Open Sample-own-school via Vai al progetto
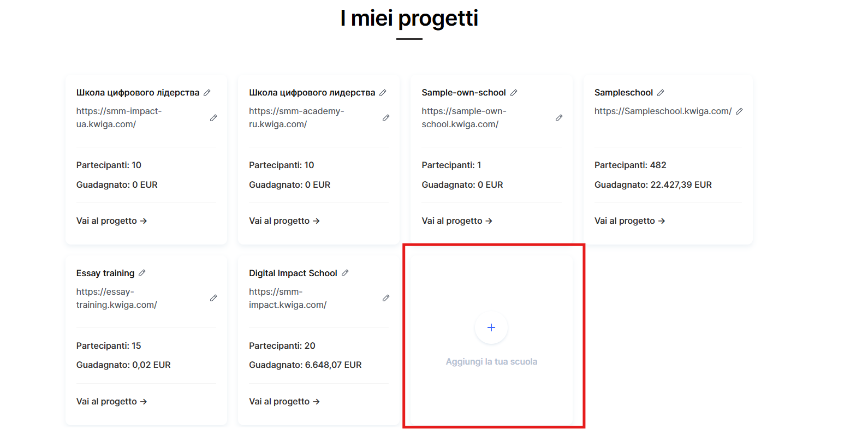Viewport: 868px width, 429px height. click(x=457, y=221)
